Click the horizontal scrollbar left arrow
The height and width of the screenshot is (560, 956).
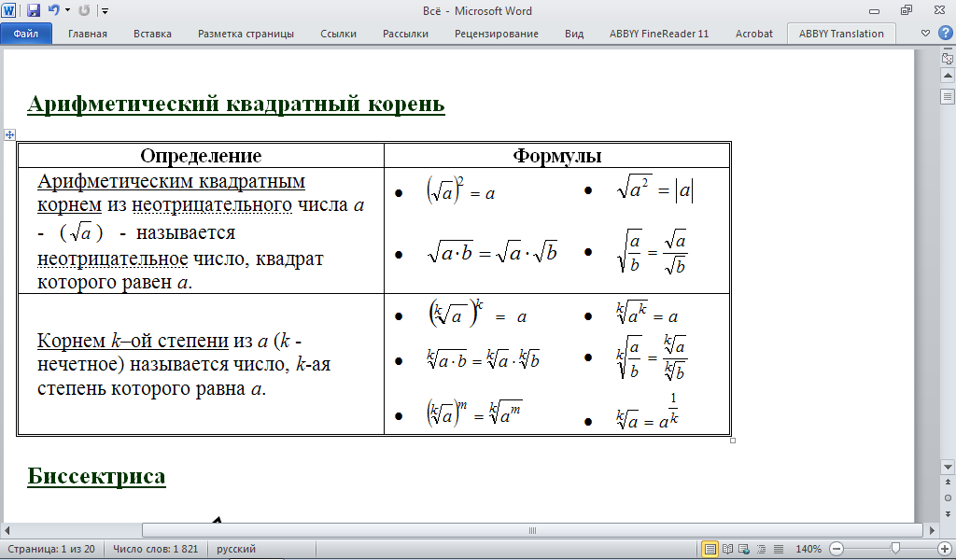(x=7, y=530)
